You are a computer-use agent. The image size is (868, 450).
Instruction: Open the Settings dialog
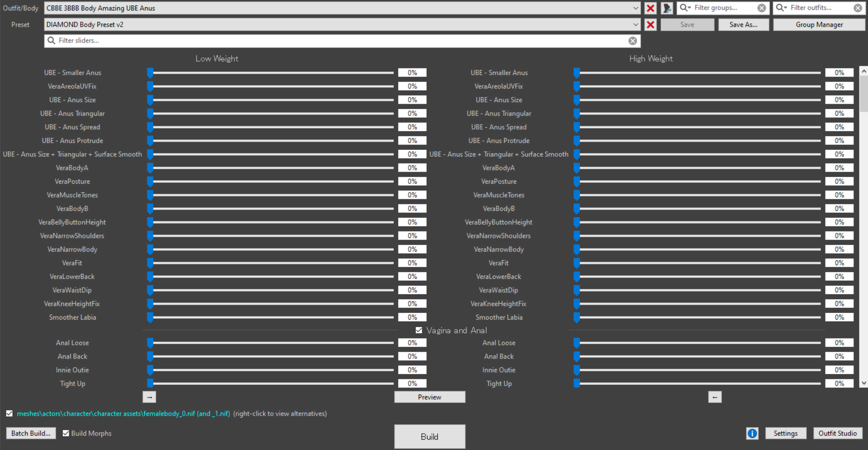click(x=785, y=433)
